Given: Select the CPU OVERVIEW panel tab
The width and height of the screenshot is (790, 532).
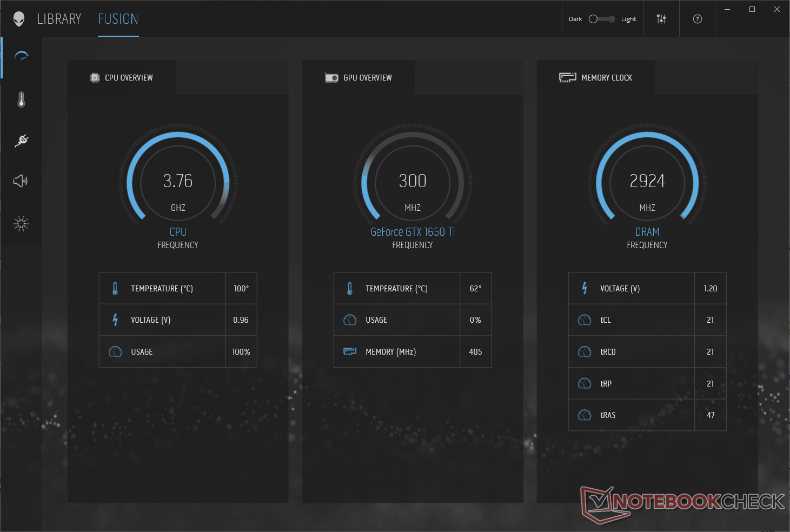Looking at the screenshot, I should [121, 77].
